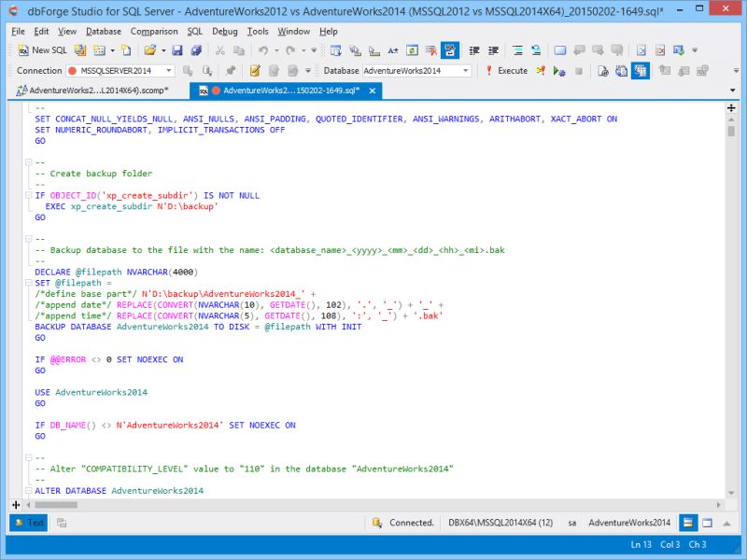Screen dimensions: 747x560
Task: Click the refresh object icon in top toolbar
Action: pos(412,50)
